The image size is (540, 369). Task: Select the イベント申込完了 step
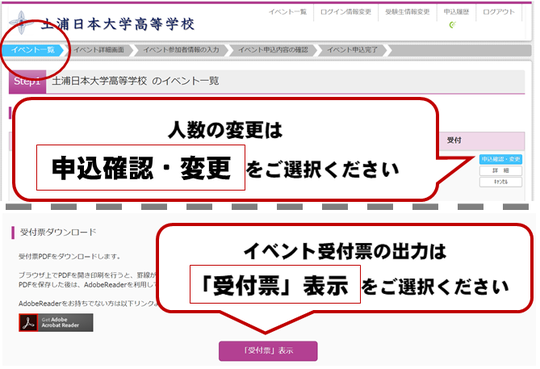(x=352, y=50)
